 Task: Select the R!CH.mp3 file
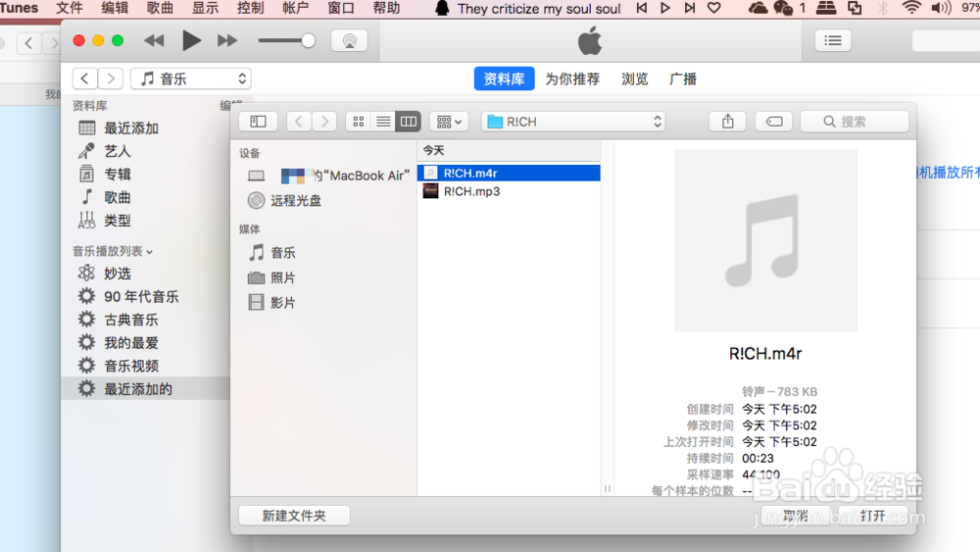pyautogui.click(x=509, y=191)
